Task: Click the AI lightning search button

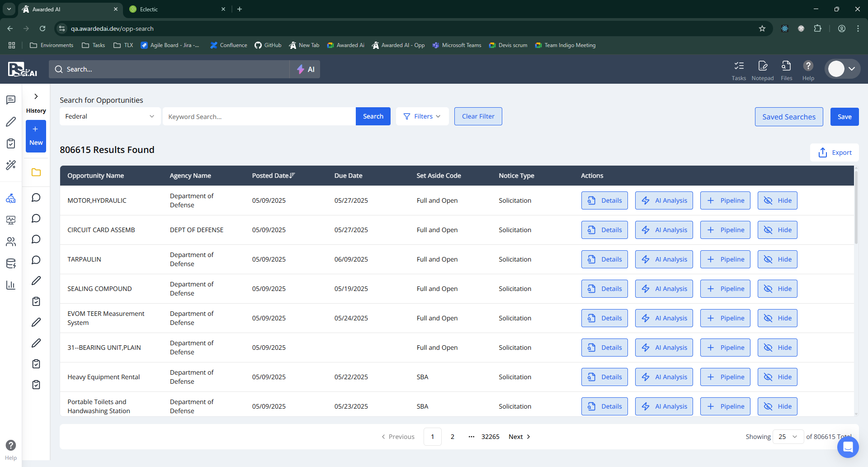Action: click(305, 69)
